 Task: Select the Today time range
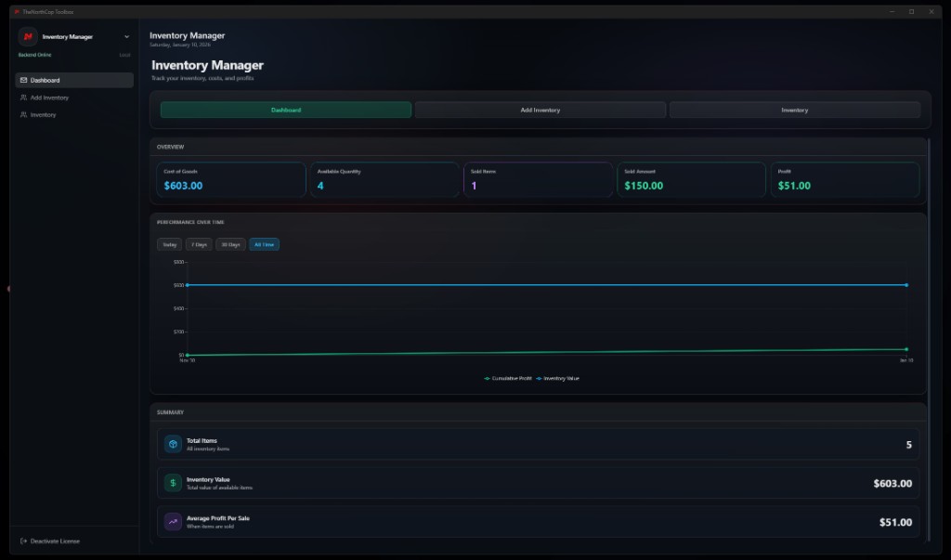pyautogui.click(x=169, y=244)
